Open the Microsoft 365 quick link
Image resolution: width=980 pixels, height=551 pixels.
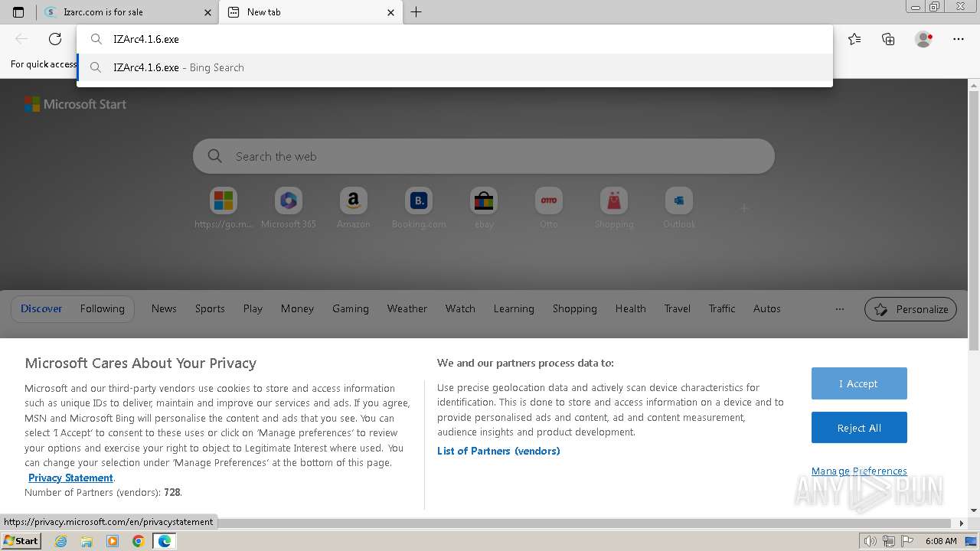coord(289,208)
